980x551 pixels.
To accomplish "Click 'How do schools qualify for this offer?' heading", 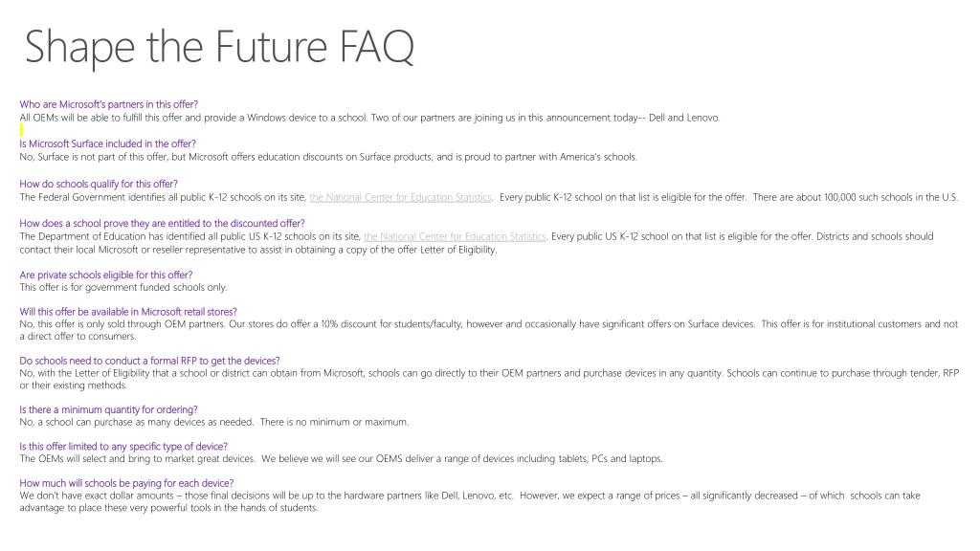I will pos(99,185).
